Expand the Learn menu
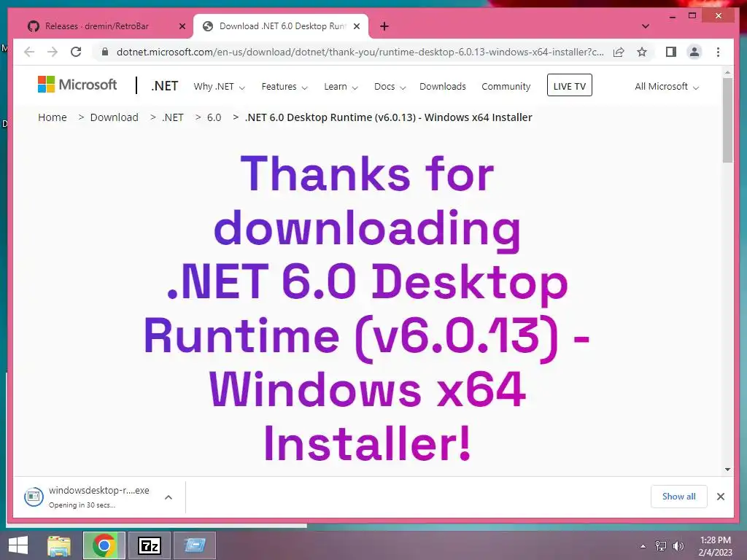Image resolution: width=747 pixels, height=560 pixels. [341, 87]
